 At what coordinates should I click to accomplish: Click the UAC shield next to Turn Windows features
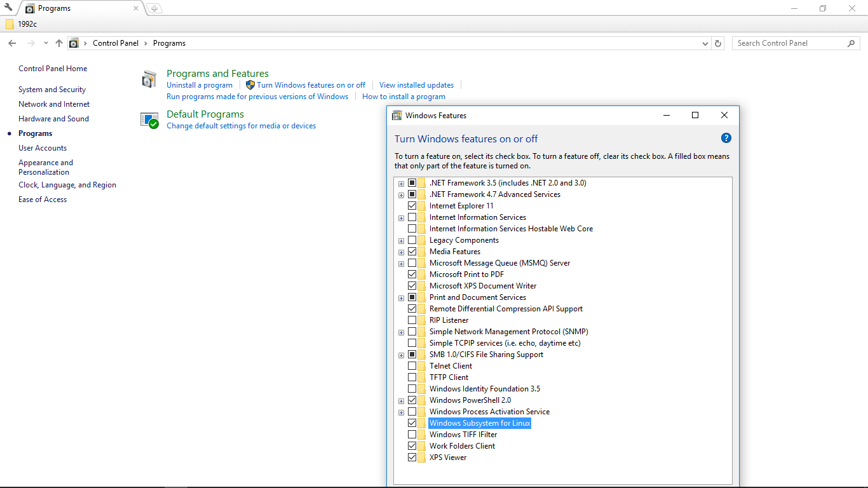249,85
